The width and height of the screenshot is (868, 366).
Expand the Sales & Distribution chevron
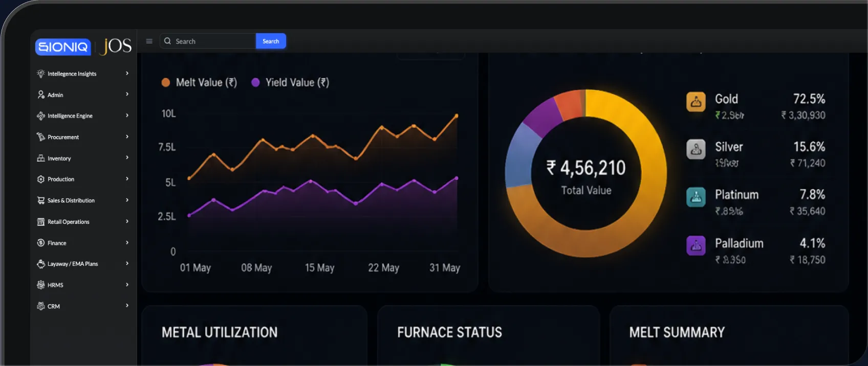(x=127, y=200)
